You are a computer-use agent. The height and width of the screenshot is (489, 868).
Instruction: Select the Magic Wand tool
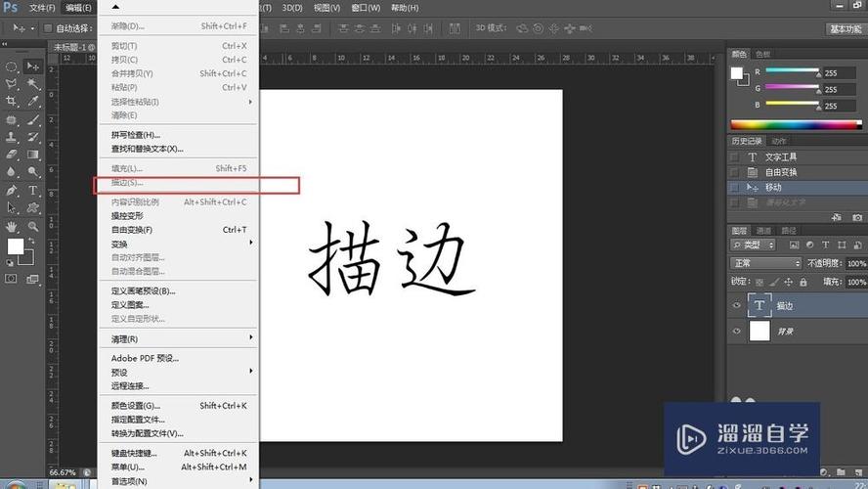coord(33,84)
